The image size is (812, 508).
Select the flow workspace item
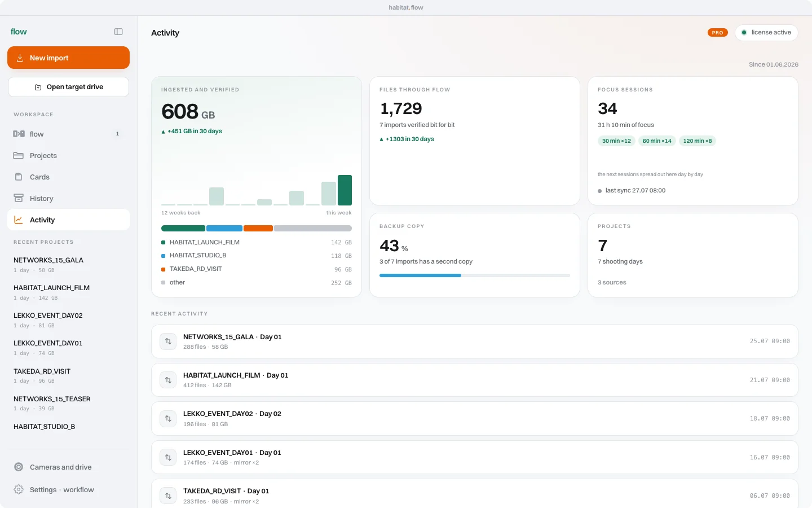pyautogui.click(x=68, y=134)
